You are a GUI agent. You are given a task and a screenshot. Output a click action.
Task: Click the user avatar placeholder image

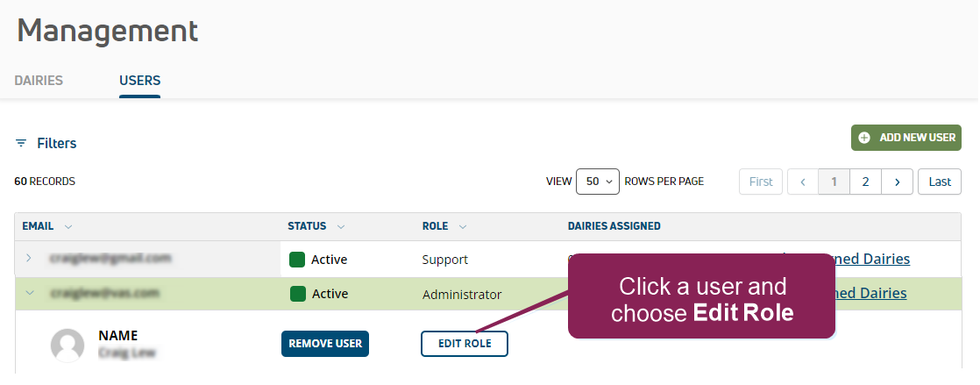pyautogui.click(x=67, y=345)
